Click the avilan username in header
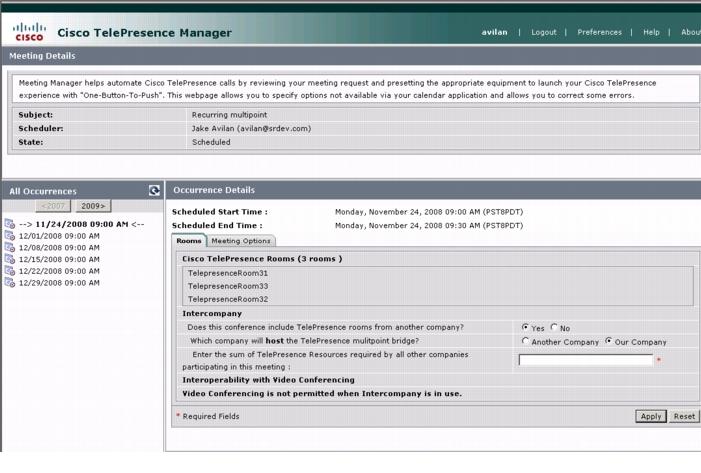The height and width of the screenshot is (473, 701). pyautogui.click(x=494, y=32)
